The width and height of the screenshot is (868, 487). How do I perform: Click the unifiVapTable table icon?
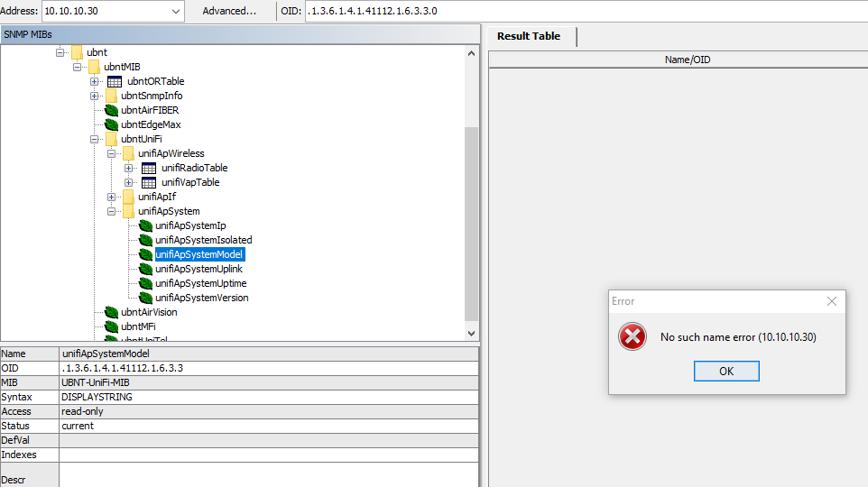coord(149,182)
